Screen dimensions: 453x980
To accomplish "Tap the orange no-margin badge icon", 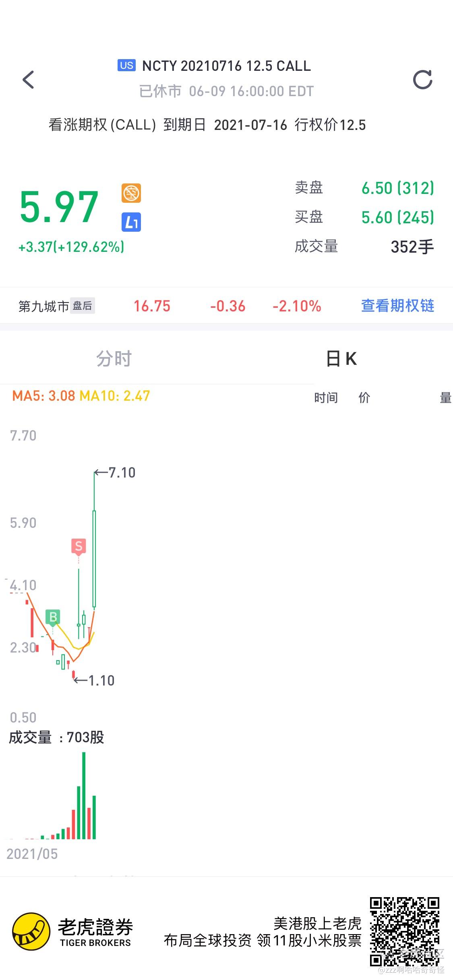I will [x=131, y=193].
